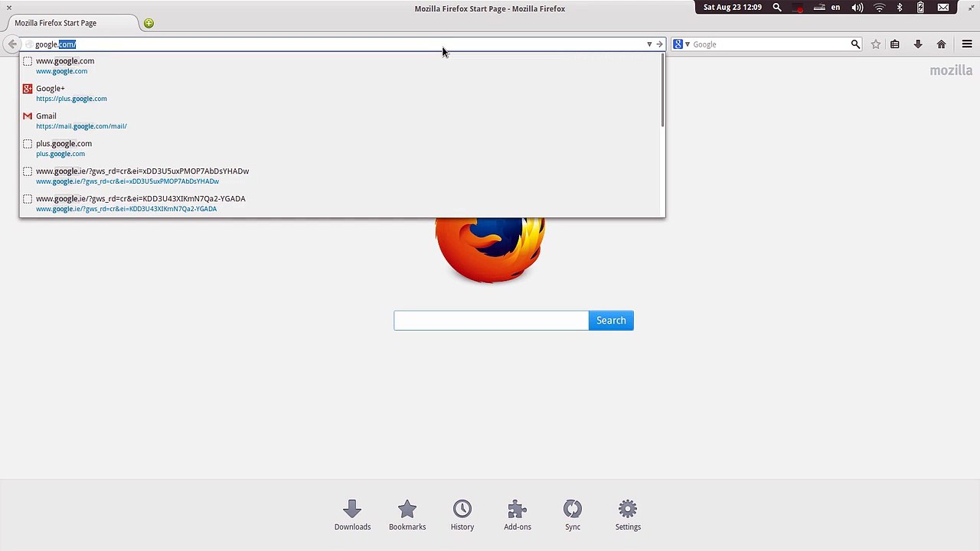The image size is (980, 551).
Task: Open the volume control in panel
Action: pos(857,8)
